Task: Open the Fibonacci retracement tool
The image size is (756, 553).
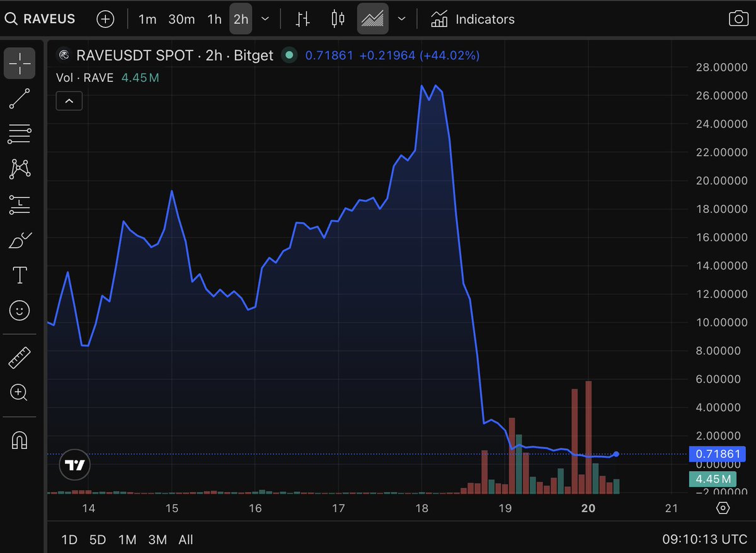Action: pyautogui.click(x=20, y=133)
